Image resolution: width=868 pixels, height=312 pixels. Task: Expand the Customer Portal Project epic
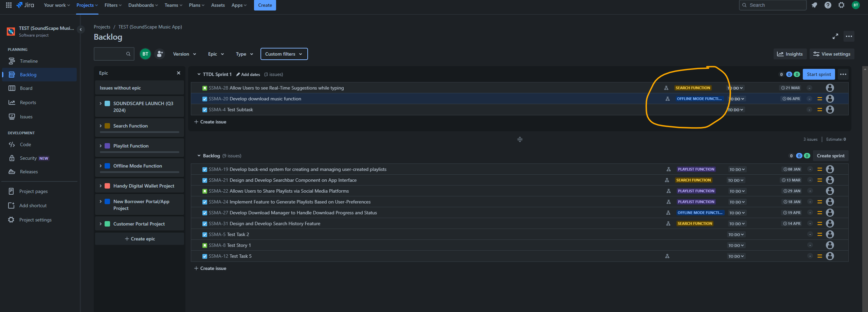101,224
